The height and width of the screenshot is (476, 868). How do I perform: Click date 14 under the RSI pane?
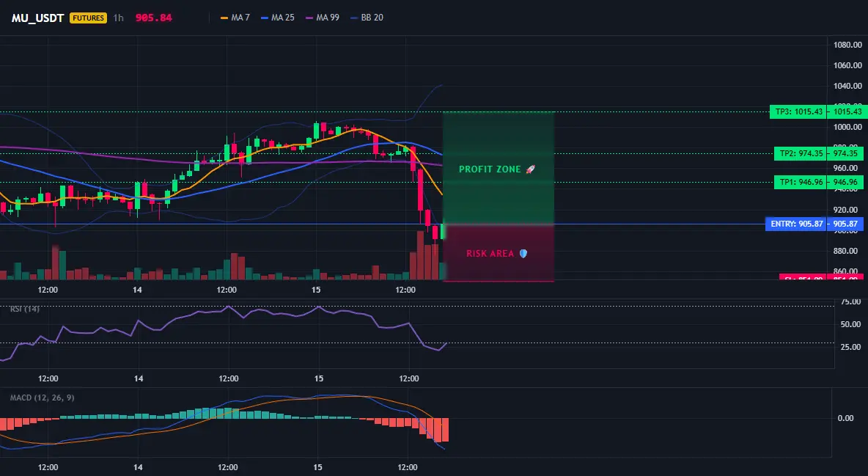coord(139,378)
